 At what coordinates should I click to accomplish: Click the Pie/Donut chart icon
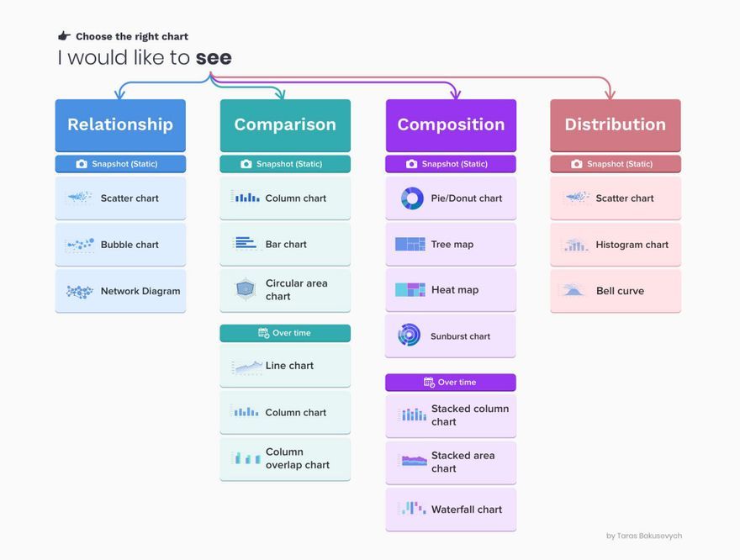412,198
